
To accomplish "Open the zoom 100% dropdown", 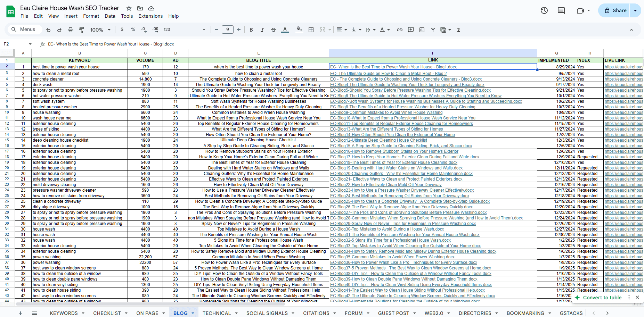I will 100,30.
